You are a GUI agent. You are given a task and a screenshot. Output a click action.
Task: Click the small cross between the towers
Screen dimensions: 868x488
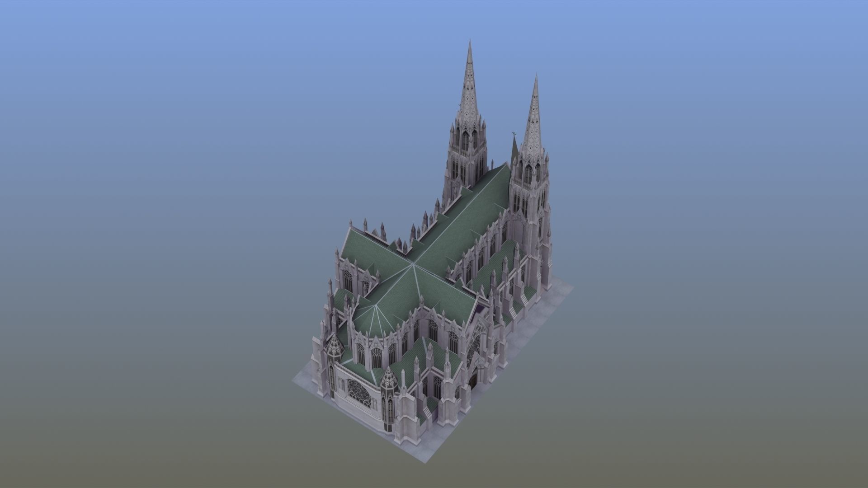(x=514, y=134)
